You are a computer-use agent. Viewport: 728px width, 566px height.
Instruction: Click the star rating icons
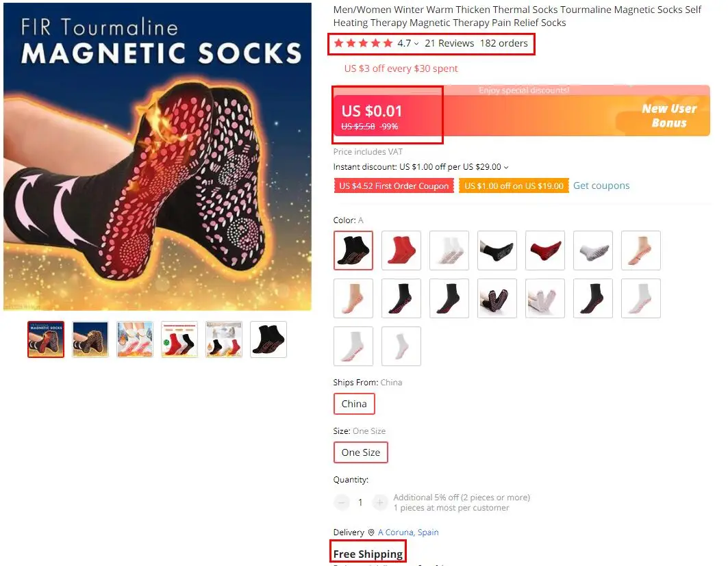(x=363, y=43)
